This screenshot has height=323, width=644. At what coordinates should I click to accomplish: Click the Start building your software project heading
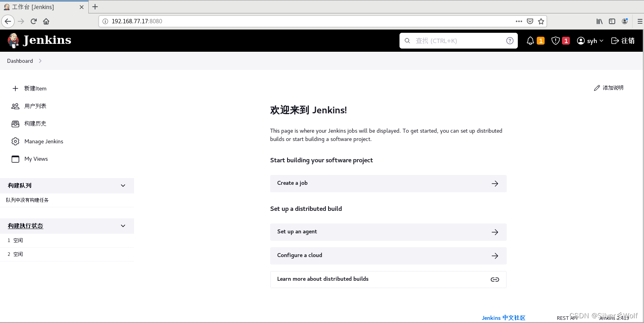click(321, 160)
